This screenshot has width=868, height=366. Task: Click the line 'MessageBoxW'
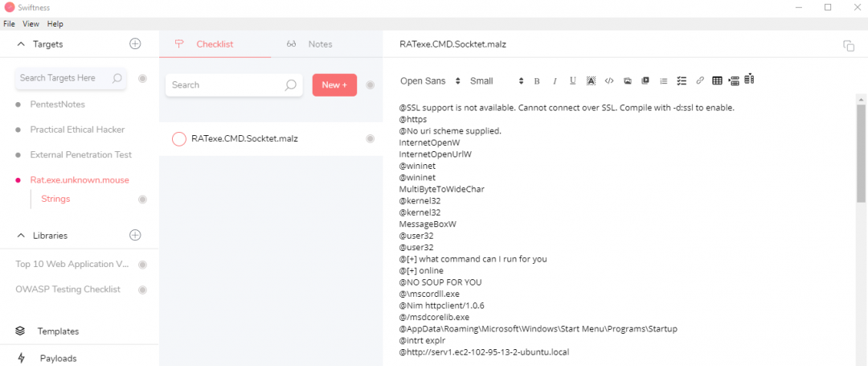(428, 224)
